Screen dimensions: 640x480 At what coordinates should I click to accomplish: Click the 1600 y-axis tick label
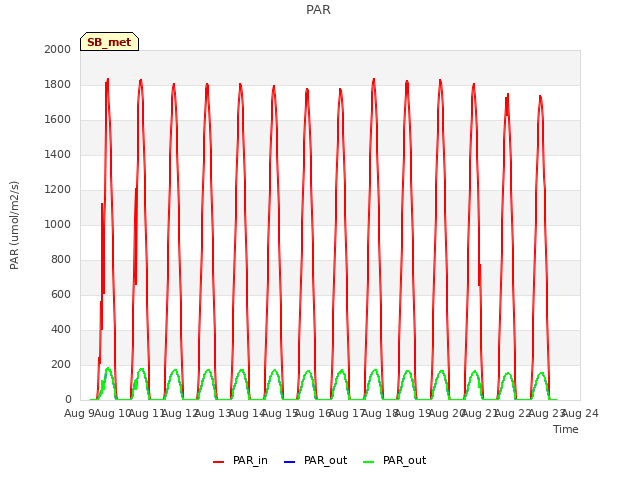click(x=58, y=120)
